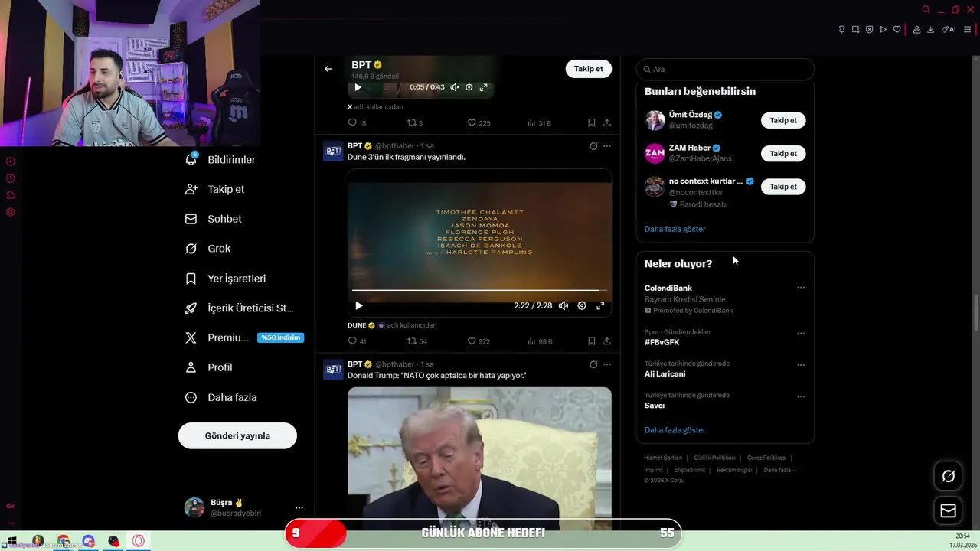Open Grok icon on Trump post
Viewport: 980px width, 551px height.
(x=593, y=364)
